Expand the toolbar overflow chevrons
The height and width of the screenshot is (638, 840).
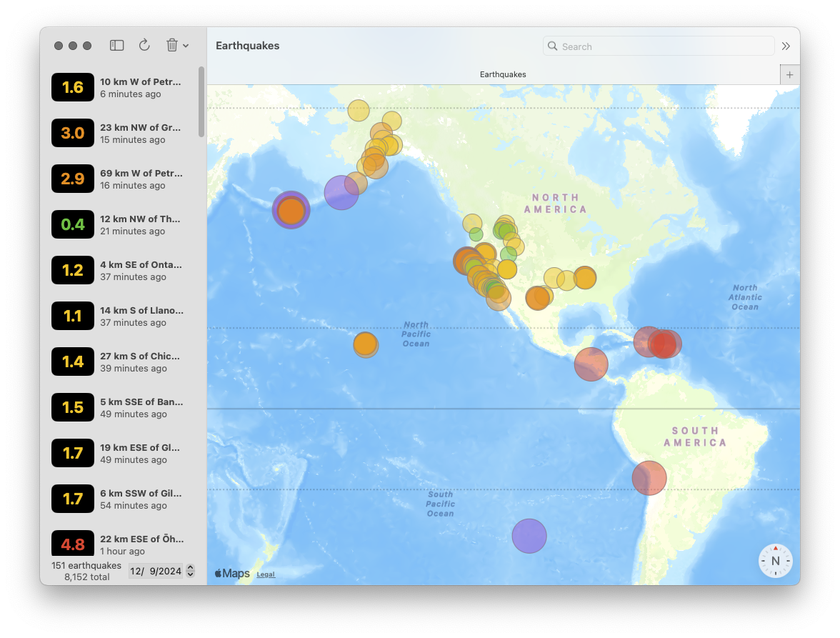click(x=786, y=46)
